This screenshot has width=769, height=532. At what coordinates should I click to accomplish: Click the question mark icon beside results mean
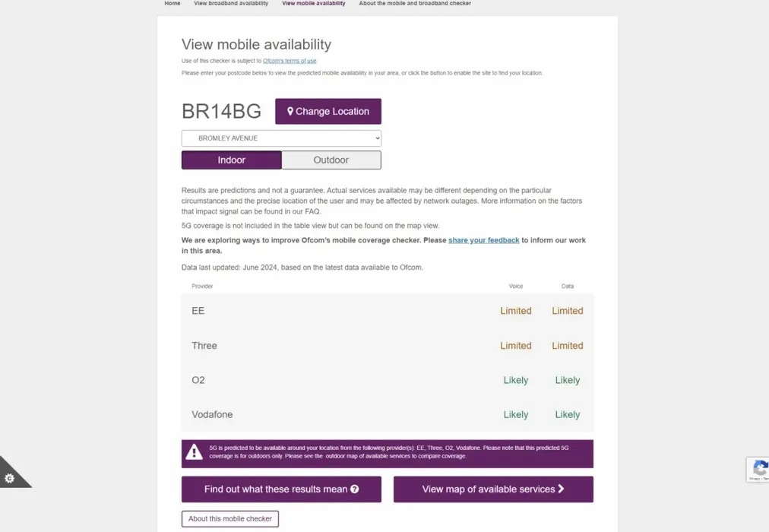[x=355, y=489]
